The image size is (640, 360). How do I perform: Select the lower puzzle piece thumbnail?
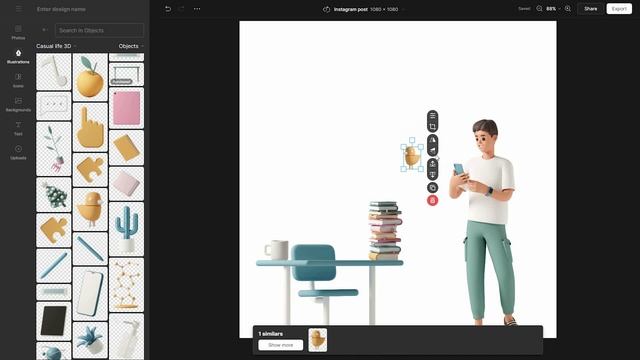[53, 230]
